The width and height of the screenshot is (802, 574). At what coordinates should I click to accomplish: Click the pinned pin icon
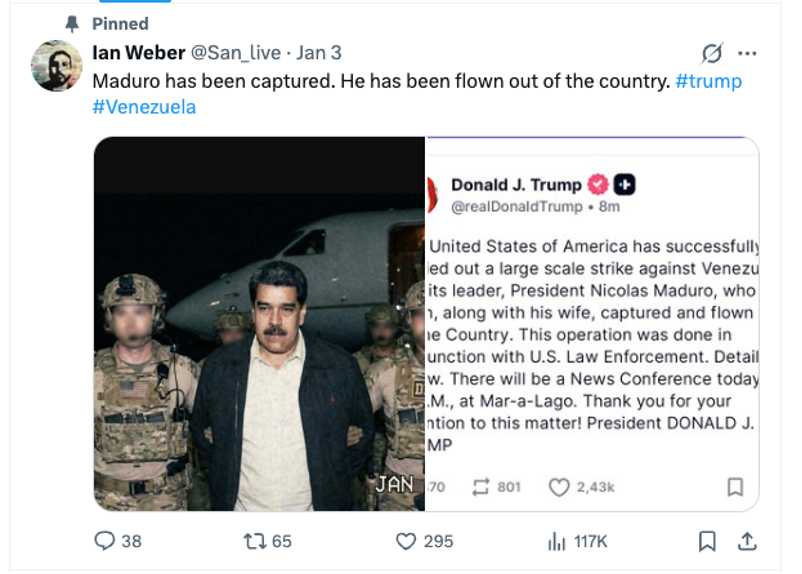[72, 23]
